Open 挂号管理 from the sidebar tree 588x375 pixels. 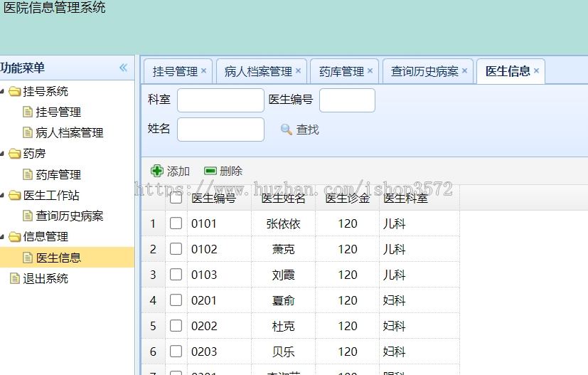[x=58, y=112]
